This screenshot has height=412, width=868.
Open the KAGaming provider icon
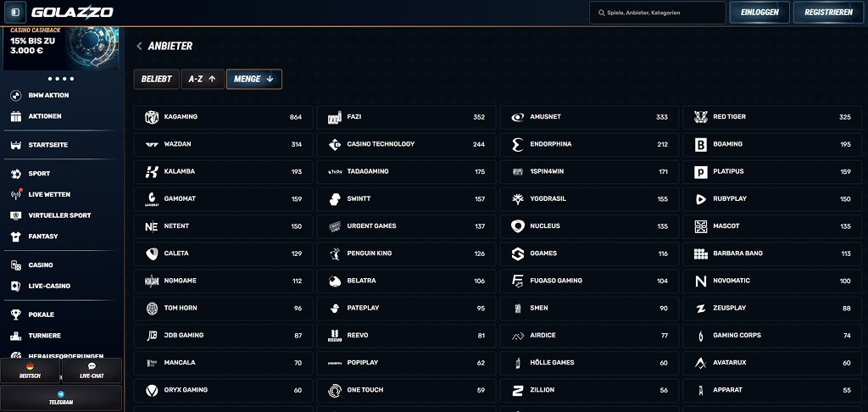pos(152,117)
